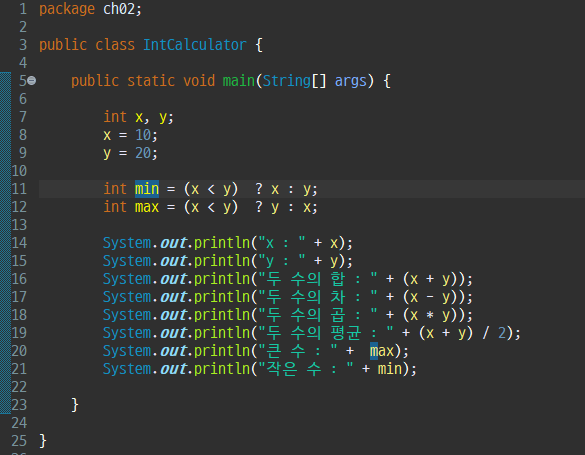Click the 'main' method name

(239, 81)
